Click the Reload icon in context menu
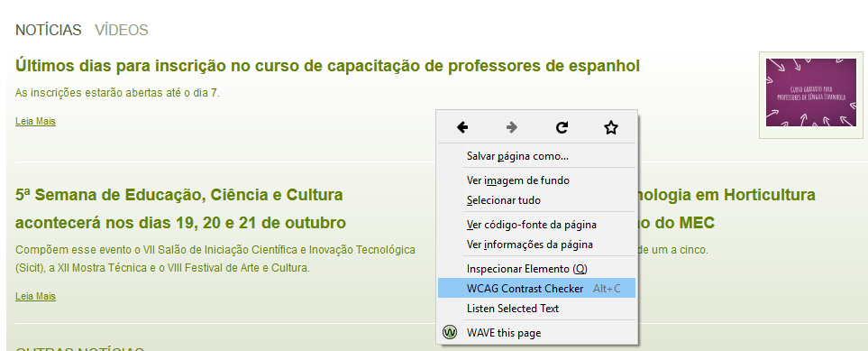 click(562, 127)
